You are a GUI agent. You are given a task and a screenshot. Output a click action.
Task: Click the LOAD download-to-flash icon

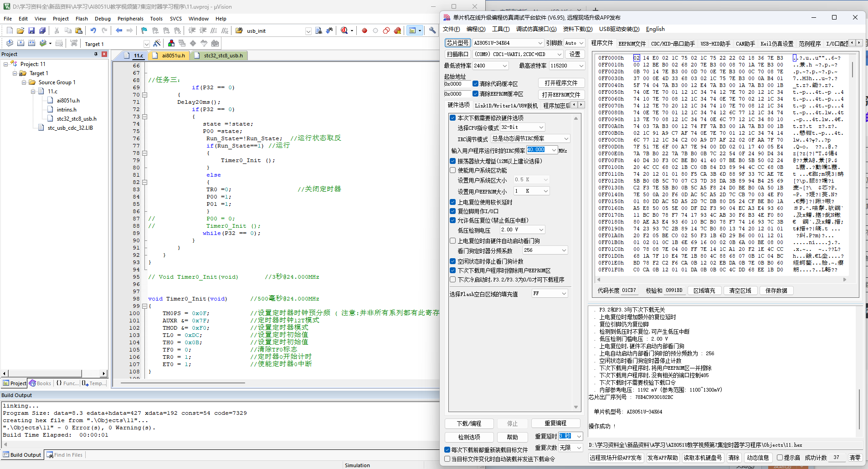74,43
